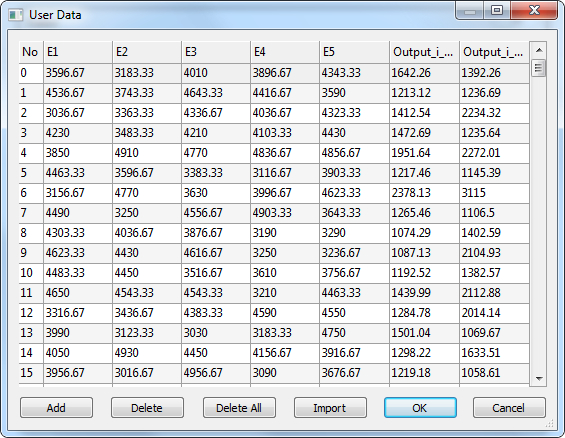Image resolution: width=565 pixels, height=438 pixels.
Task: Click the User Data window title icon
Action: pyautogui.click(x=15, y=15)
